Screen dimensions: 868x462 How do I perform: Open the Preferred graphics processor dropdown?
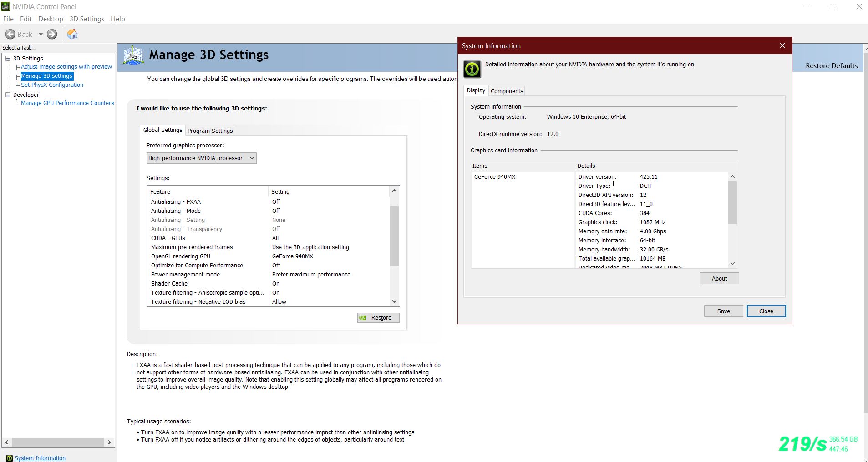coord(201,158)
